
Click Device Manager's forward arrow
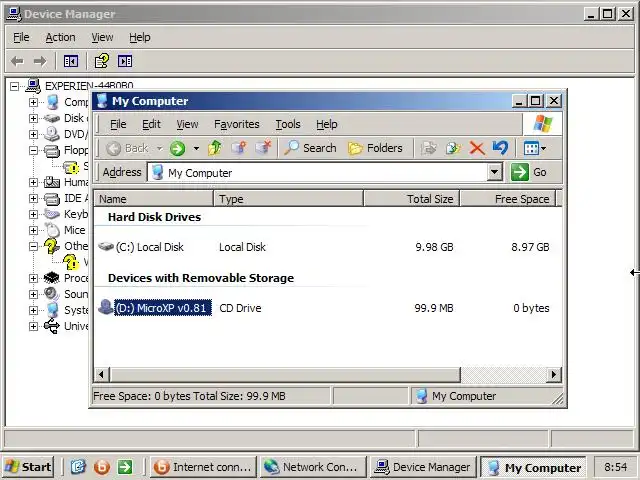tap(40, 62)
